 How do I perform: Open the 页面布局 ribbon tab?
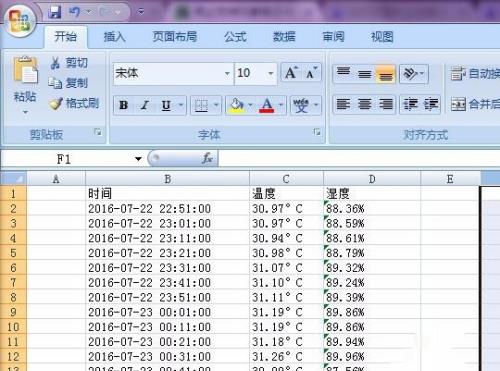(x=175, y=36)
